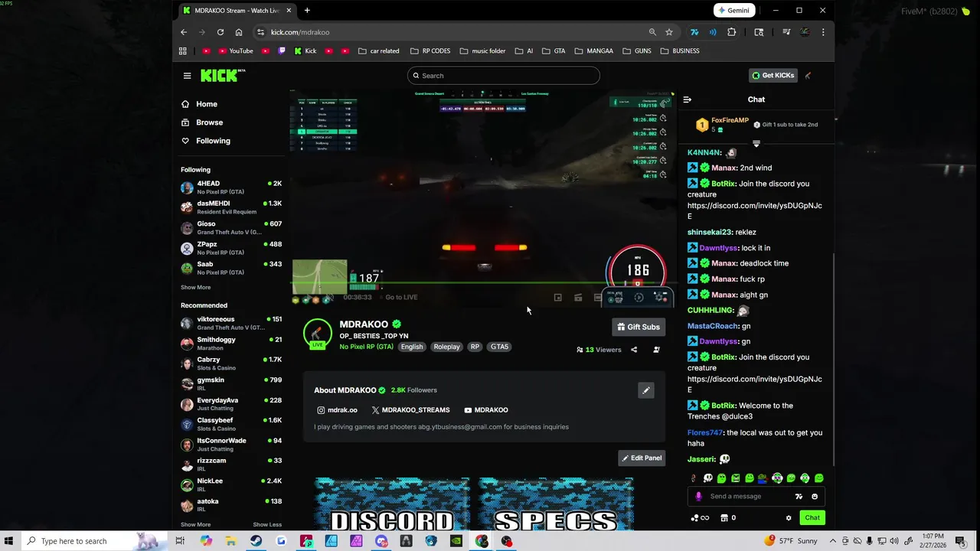Viewport: 980px width, 551px height.
Task: Edit the About MDRAKOO section with pencil
Action: 646,390
